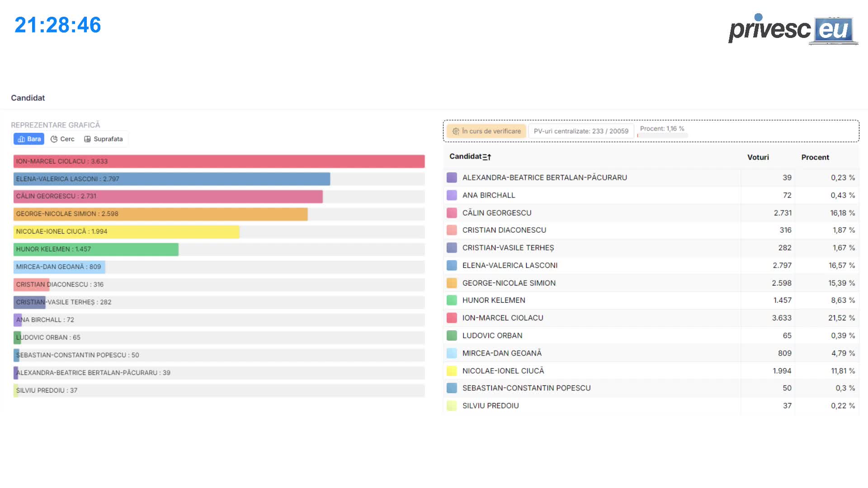Click the PV-uri centralizate counter

581,131
